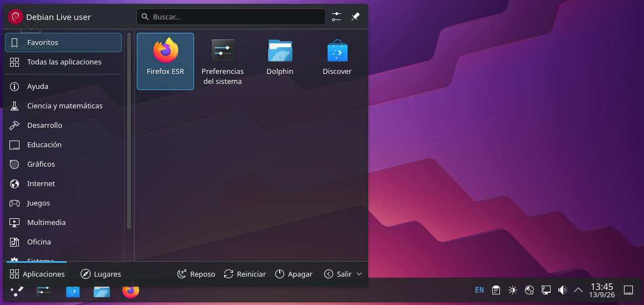Screen dimensions: 644x305
Task: Click the EN keyboard layout indicator
Action: click(479, 290)
